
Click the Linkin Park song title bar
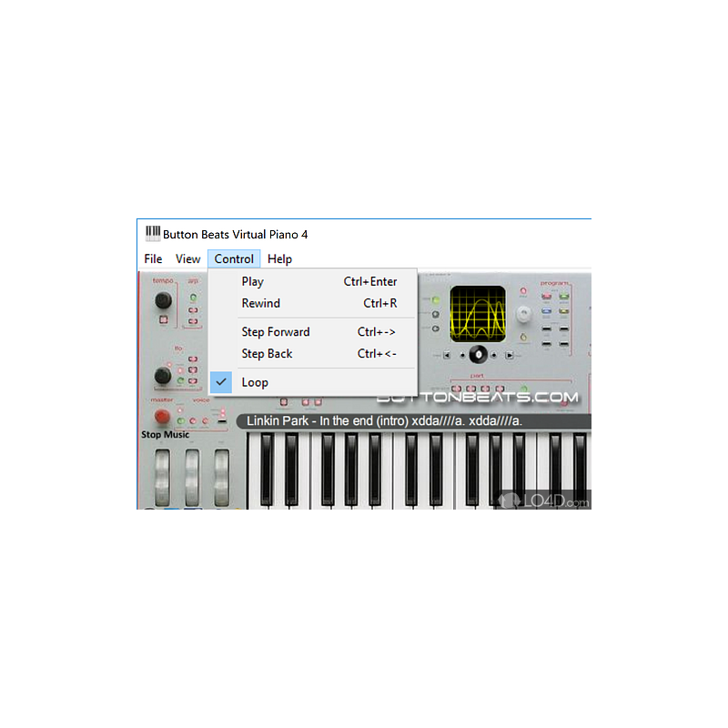(414, 421)
